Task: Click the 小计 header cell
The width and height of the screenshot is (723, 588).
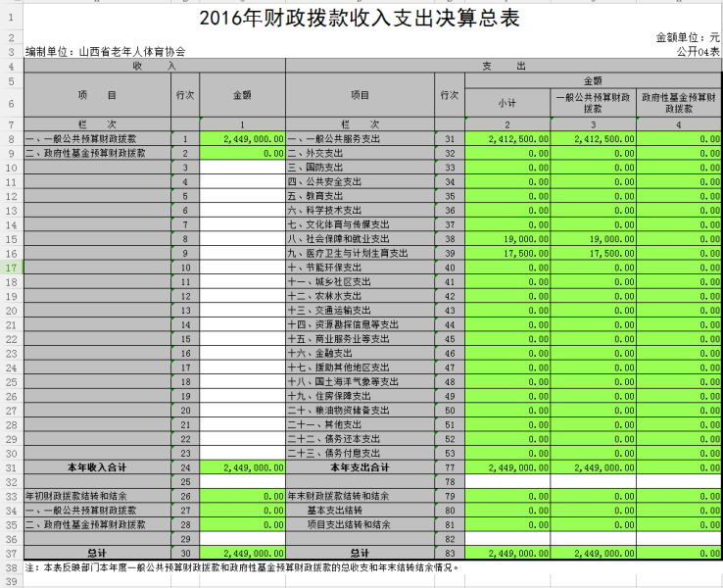Action: (508, 103)
